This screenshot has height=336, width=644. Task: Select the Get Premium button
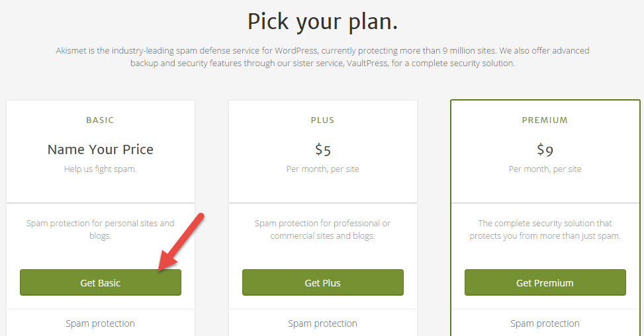(x=545, y=282)
